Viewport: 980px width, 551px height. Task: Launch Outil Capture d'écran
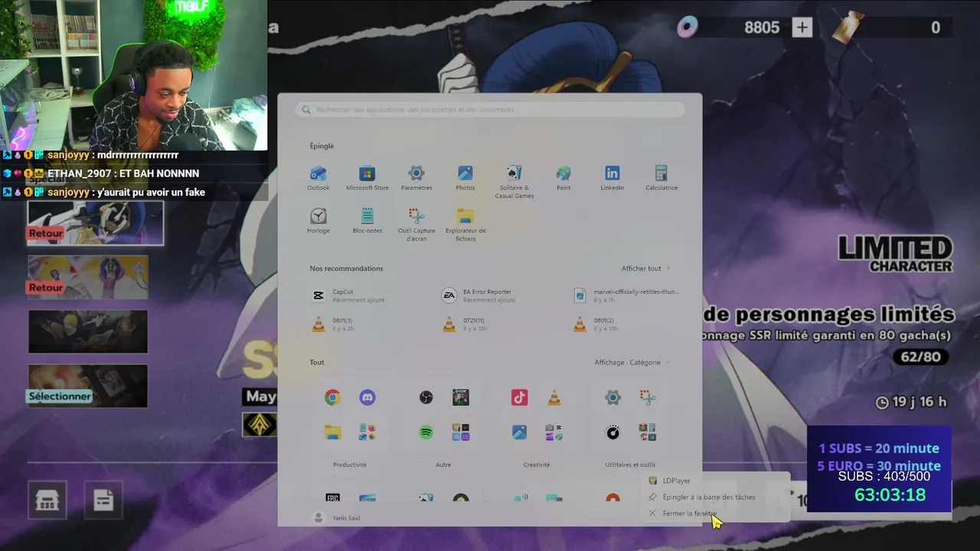click(x=416, y=225)
